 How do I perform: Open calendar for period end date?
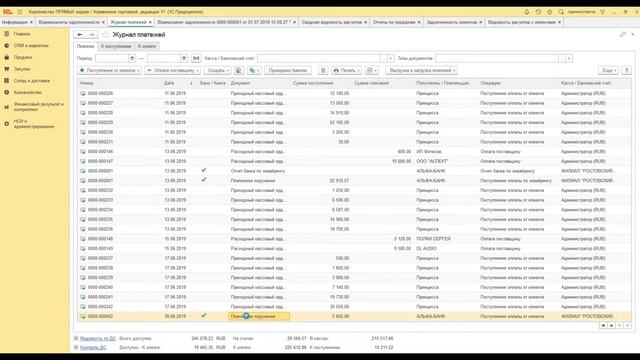[x=184, y=58]
